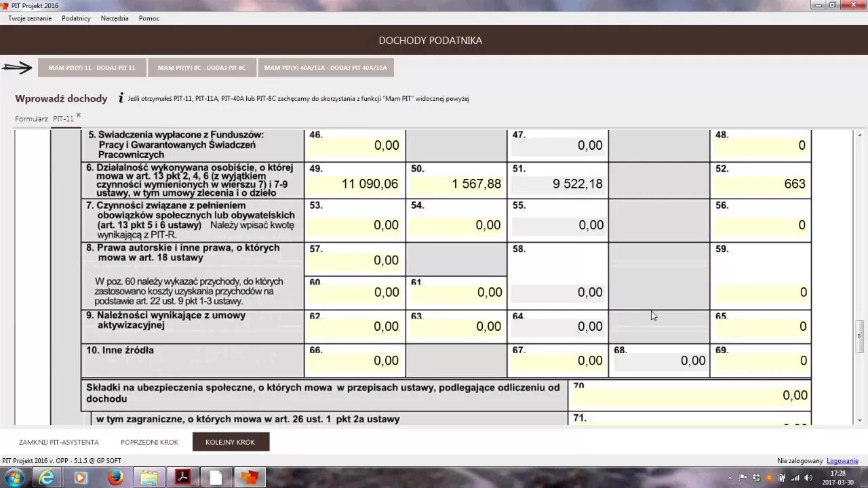The image size is (868, 488).
Task: Click MAM PIT(Y) 40A/11A - DODAJ PIT 40A/11A
Action: click(x=325, y=68)
